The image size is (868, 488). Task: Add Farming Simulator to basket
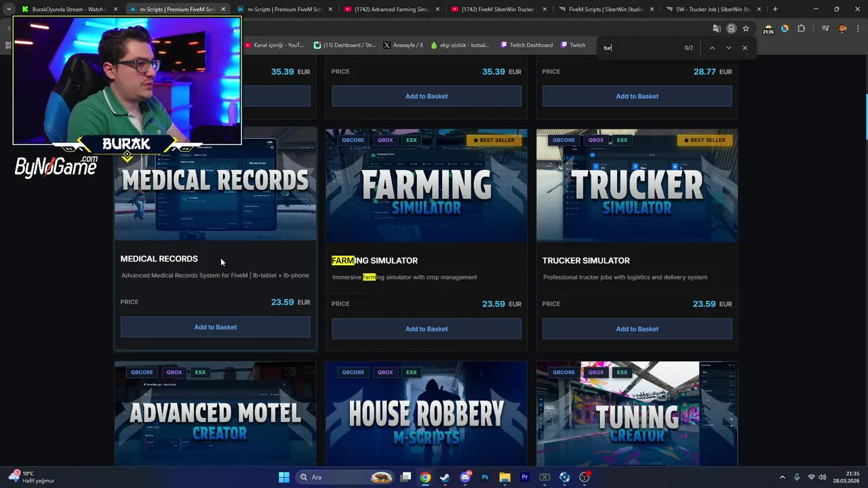[x=427, y=329]
